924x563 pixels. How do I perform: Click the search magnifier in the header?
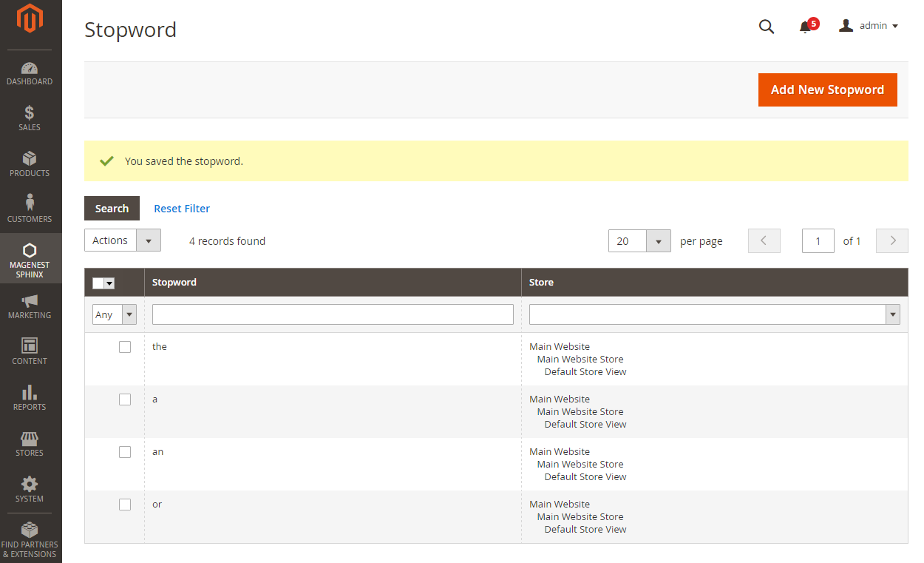click(x=766, y=26)
